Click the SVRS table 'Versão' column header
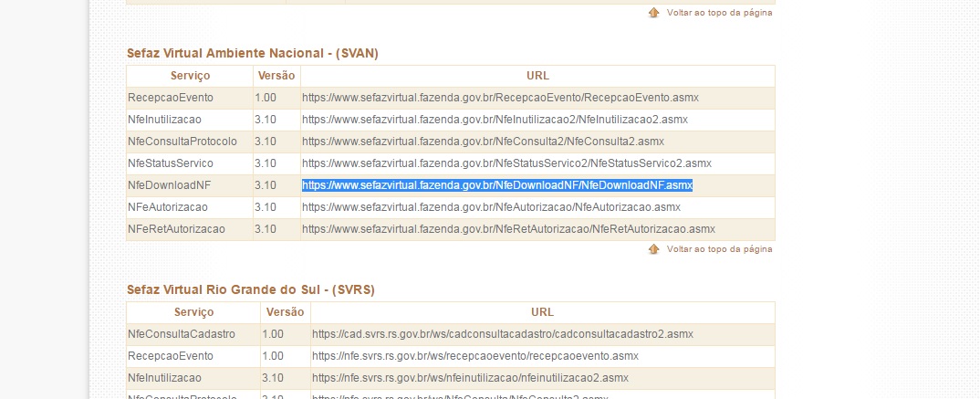This screenshot has width=980, height=399. click(x=285, y=312)
